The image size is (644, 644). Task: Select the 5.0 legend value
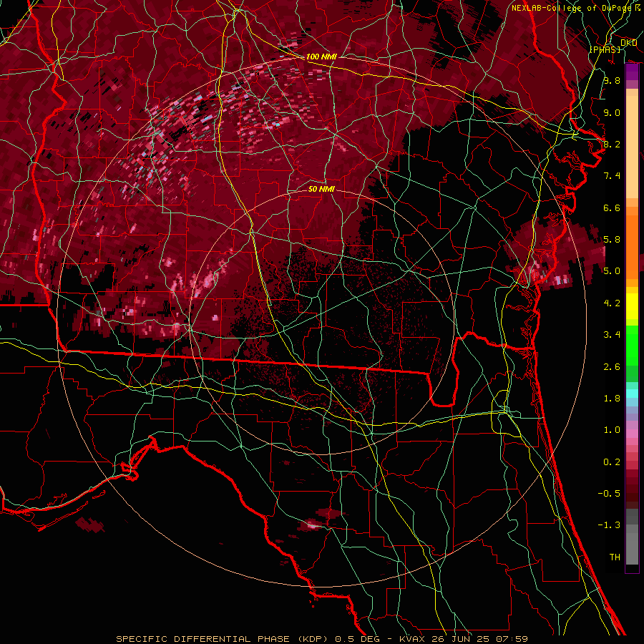coord(612,271)
